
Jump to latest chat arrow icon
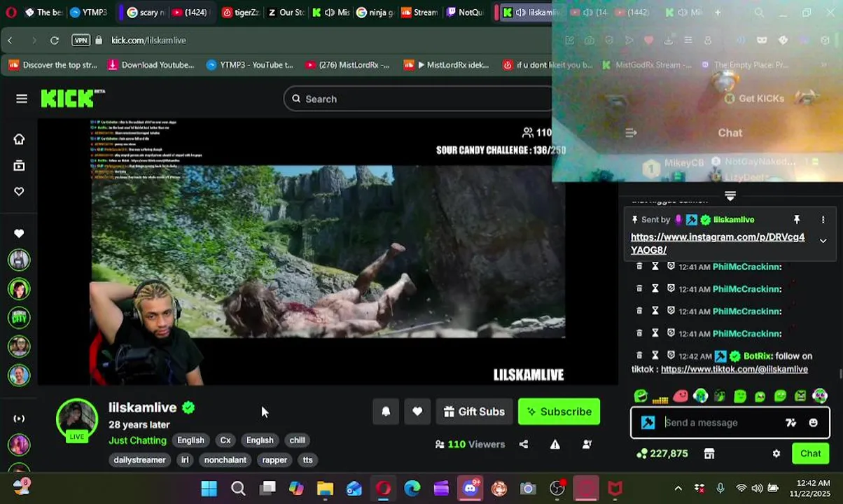730,197
